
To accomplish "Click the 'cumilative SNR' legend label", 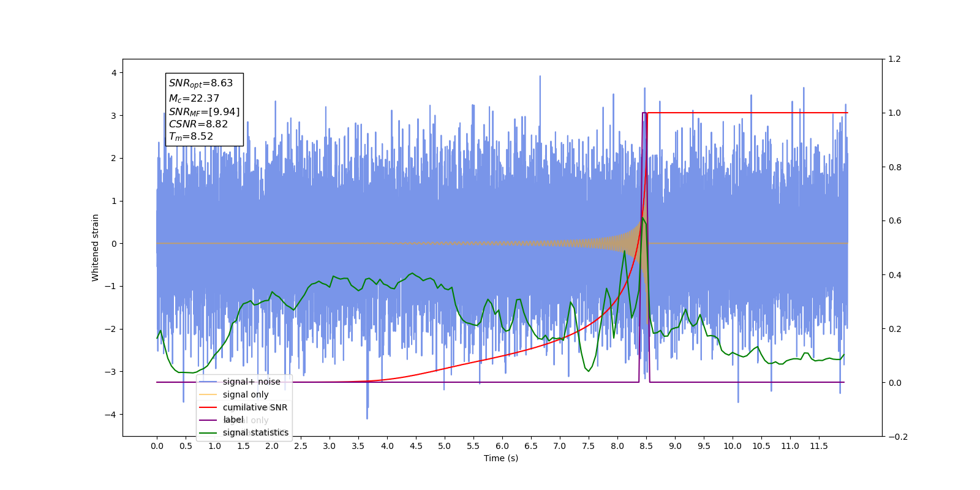I will coord(255,407).
